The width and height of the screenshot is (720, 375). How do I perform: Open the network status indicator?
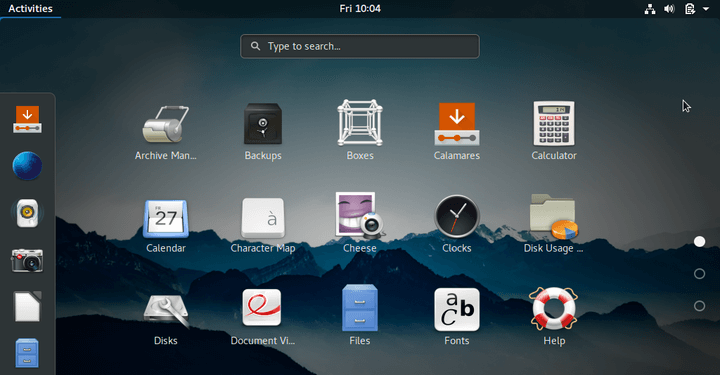[x=650, y=9]
